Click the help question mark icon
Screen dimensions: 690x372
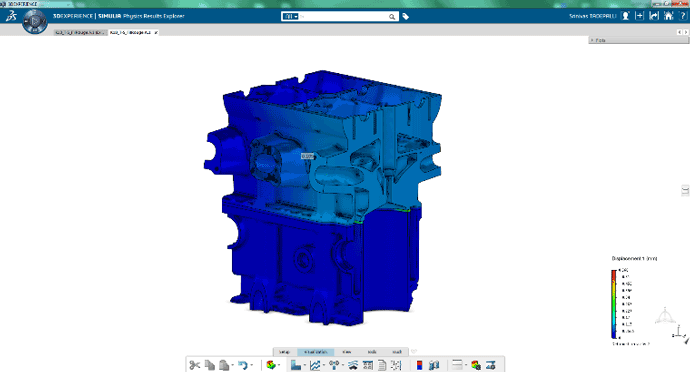coord(683,16)
